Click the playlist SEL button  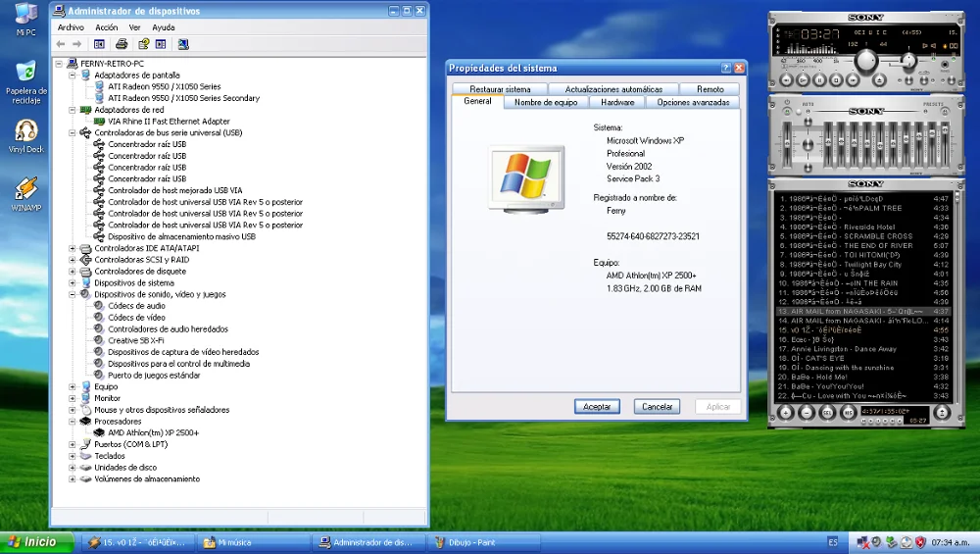(827, 413)
